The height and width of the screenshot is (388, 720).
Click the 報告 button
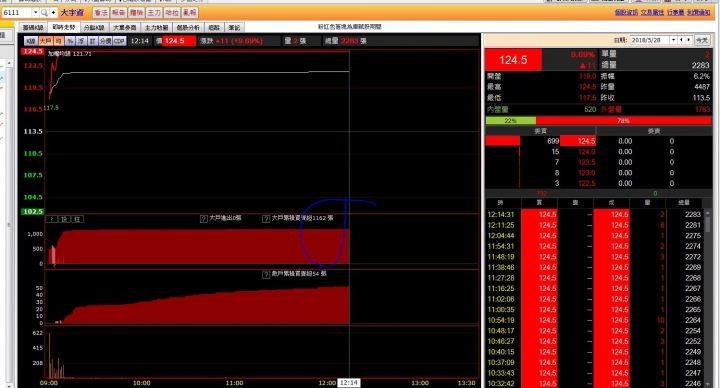point(118,13)
